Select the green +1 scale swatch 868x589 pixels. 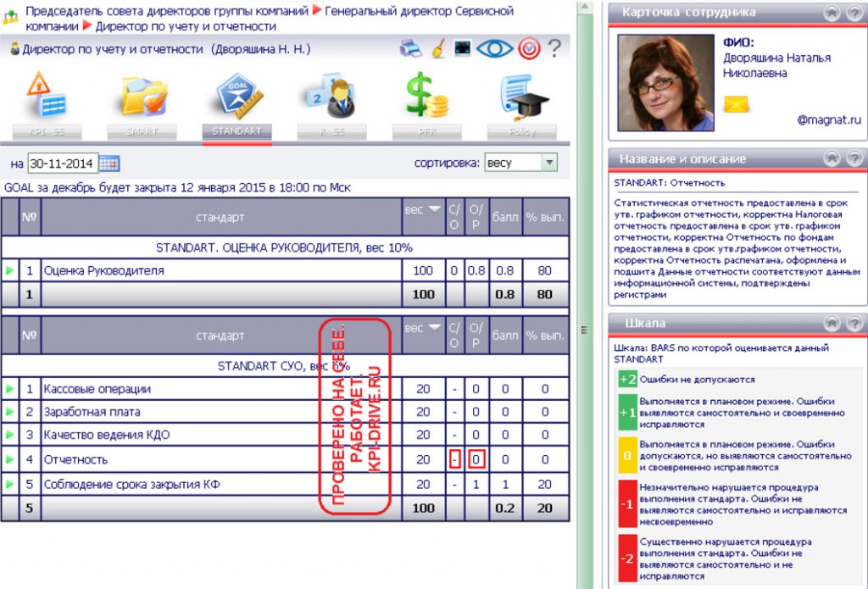(x=628, y=413)
